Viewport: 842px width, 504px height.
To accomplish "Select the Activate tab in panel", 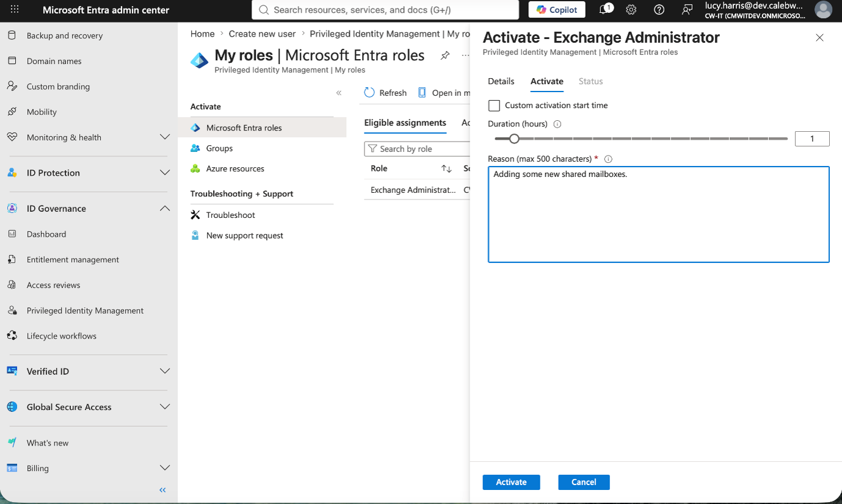I will (547, 81).
